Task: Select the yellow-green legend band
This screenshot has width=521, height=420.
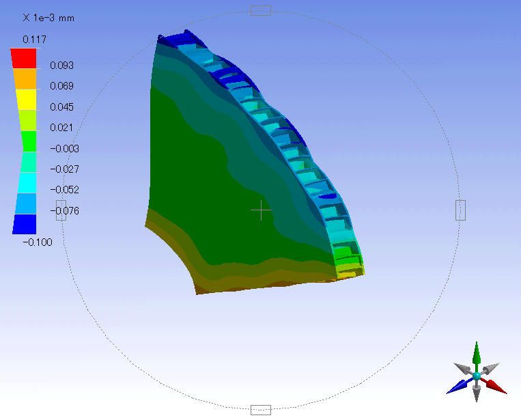Action: [27, 121]
